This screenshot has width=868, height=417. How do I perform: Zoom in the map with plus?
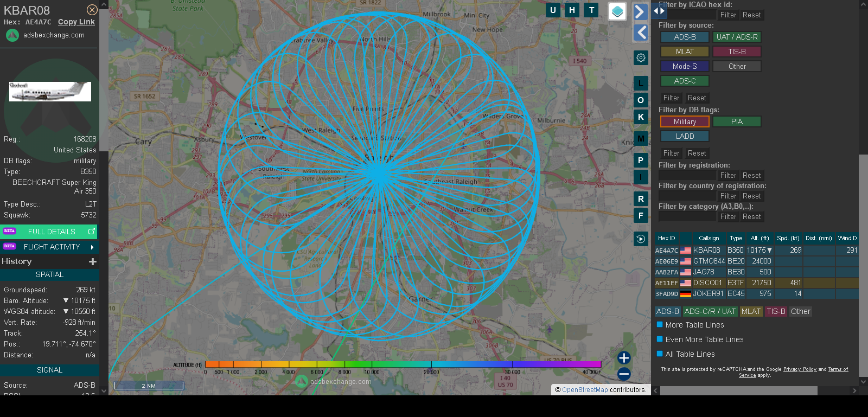(x=624, y=358)
